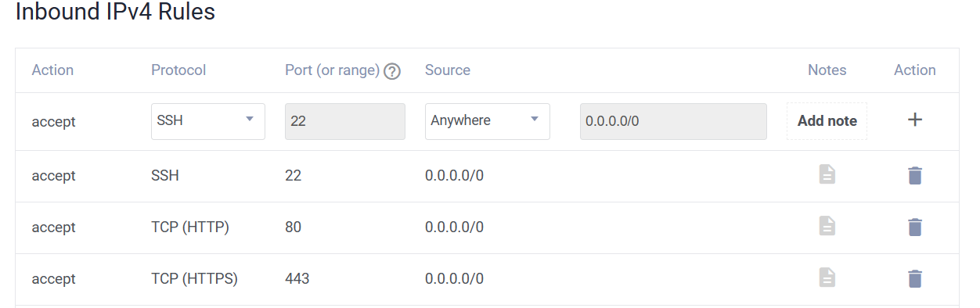
Task: Open the note icon for HTTPS rule
Action: pyautogui.click(x=827, y=278)
